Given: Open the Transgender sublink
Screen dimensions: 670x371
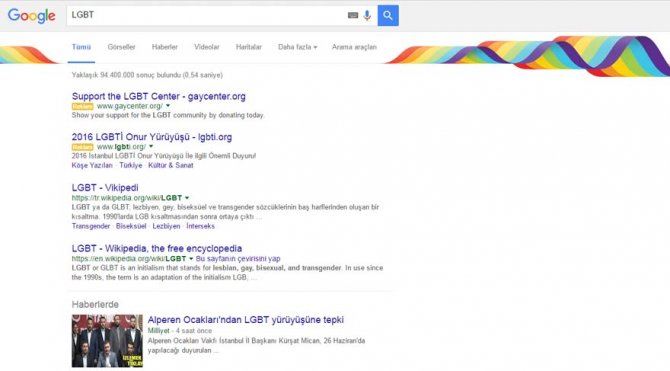Looking at the screenshot, I should [x=91, y=226].
